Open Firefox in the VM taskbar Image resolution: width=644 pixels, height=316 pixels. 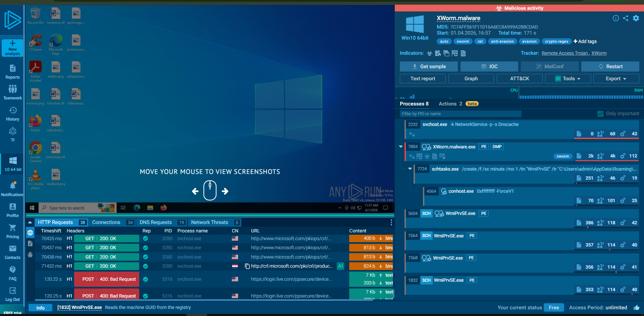163,208
